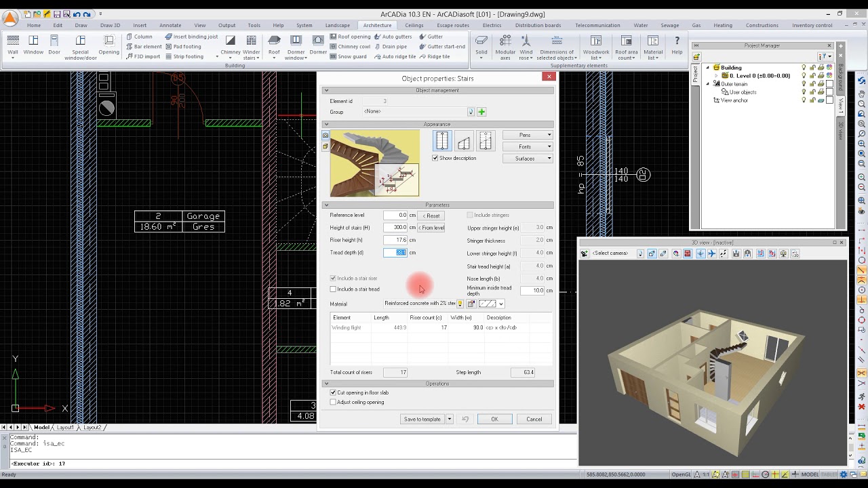Click the Reset button
This screenshot has width=868, height=488.
click(431, 216)
